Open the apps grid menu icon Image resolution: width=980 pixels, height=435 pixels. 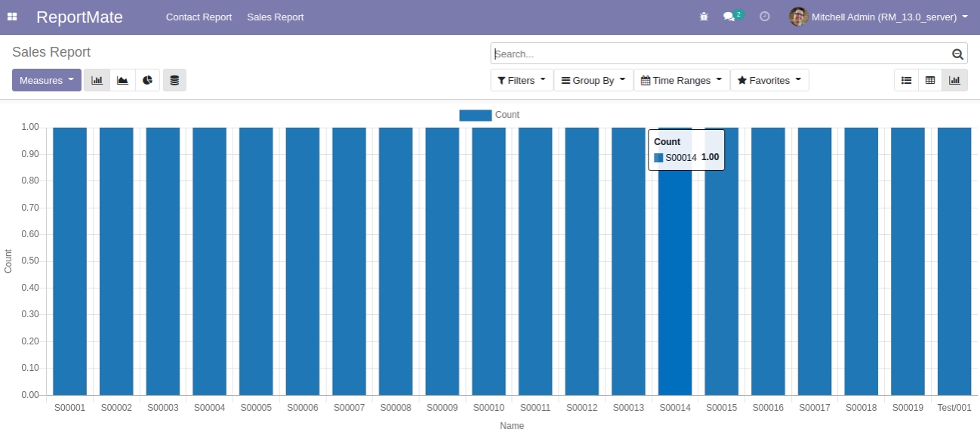[12, 17]
